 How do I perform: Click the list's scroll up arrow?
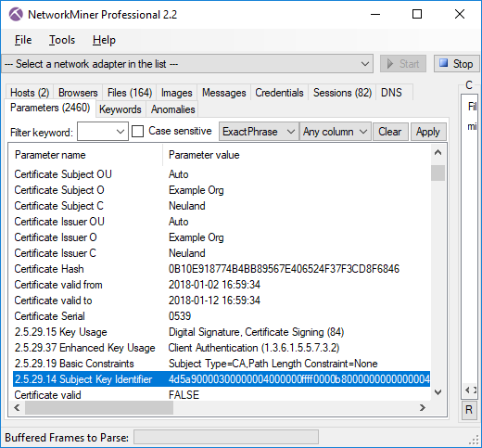coord(438,152)
